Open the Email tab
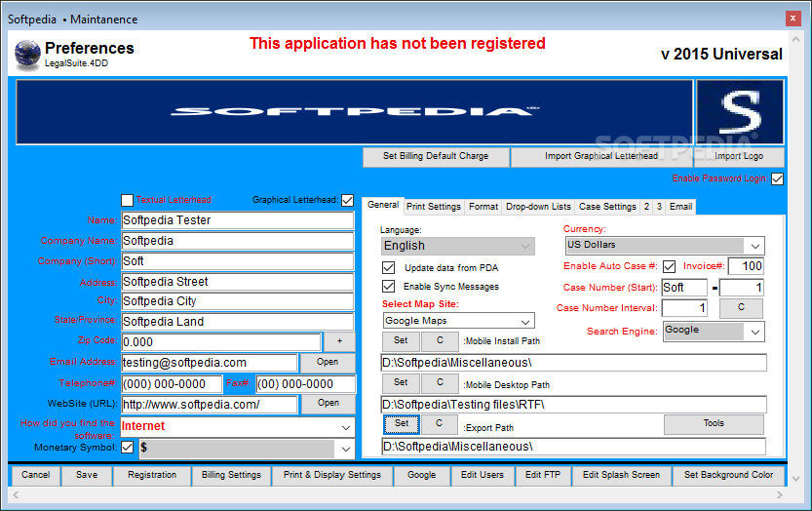Image resolution: width=812 pixels, height=511 pixels. point(680,207)
